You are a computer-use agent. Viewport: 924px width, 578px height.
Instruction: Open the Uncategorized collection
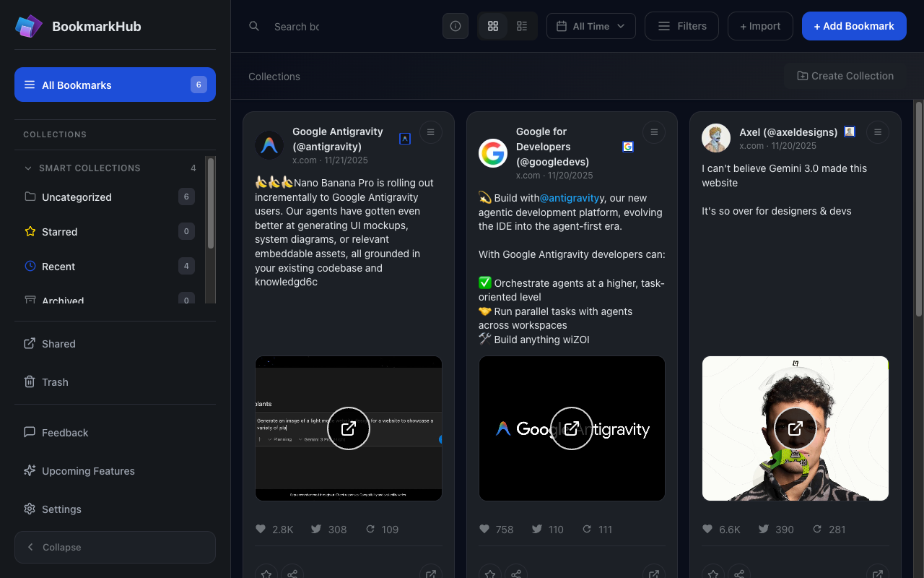[x=110, y=197]
